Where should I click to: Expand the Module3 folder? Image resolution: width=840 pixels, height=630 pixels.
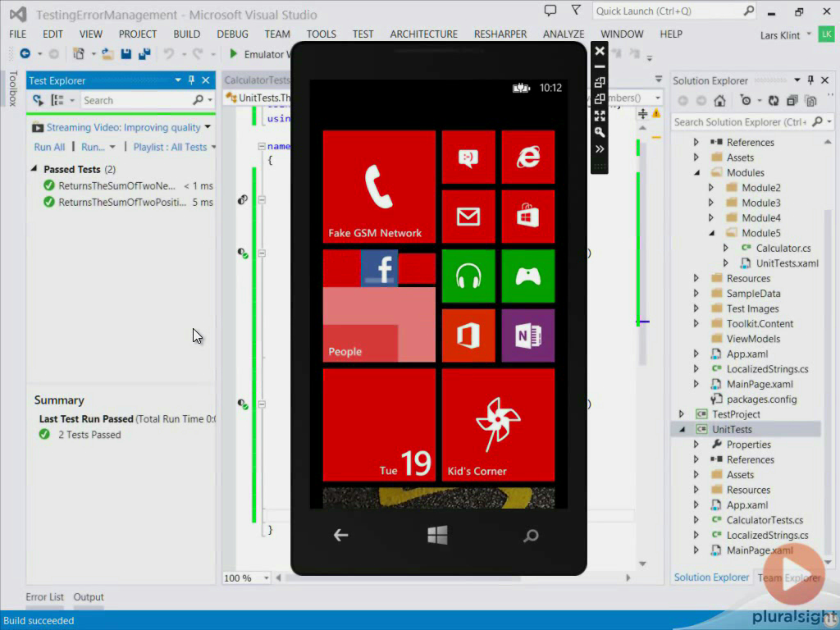pos(711,203)
